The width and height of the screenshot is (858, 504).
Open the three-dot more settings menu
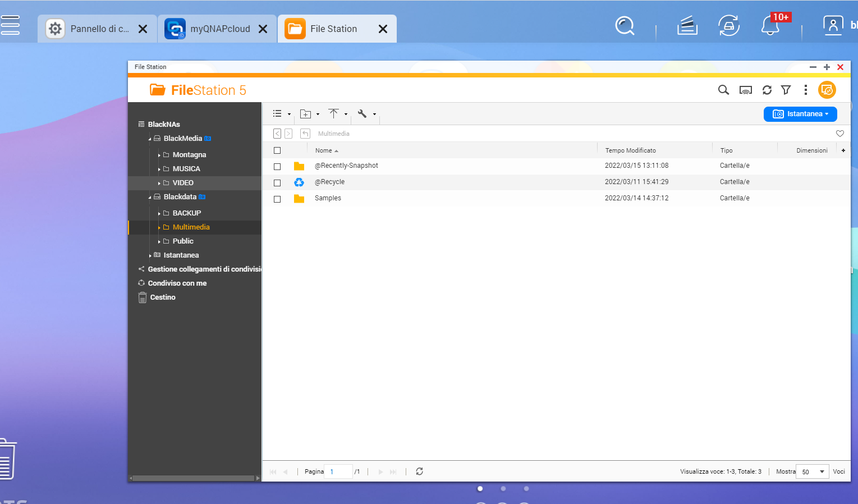click(x=805, y=90)
